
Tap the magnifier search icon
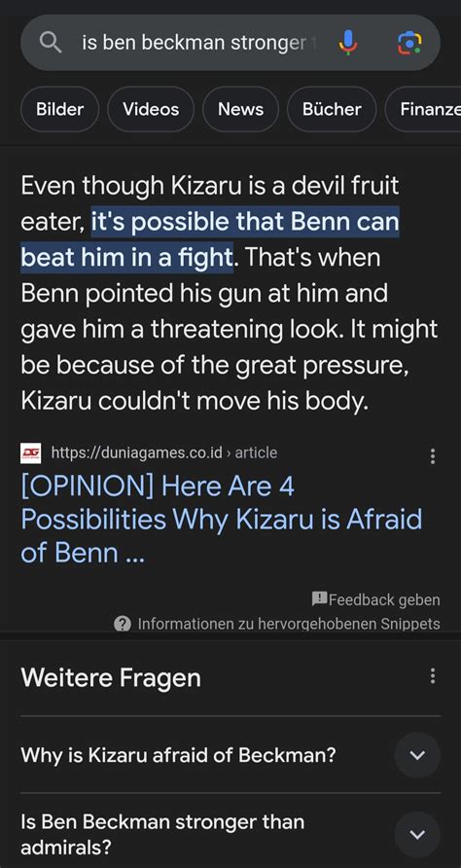51,43
